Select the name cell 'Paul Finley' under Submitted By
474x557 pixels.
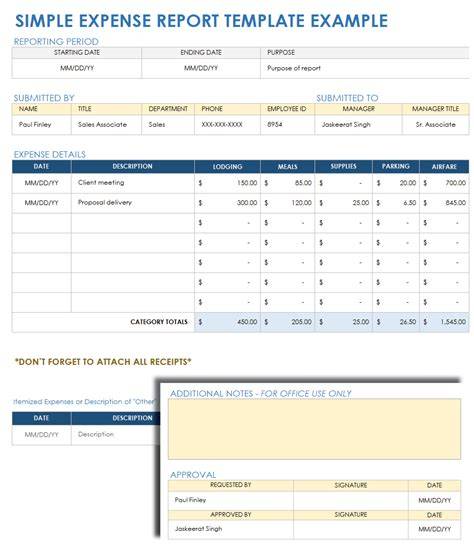42,125
